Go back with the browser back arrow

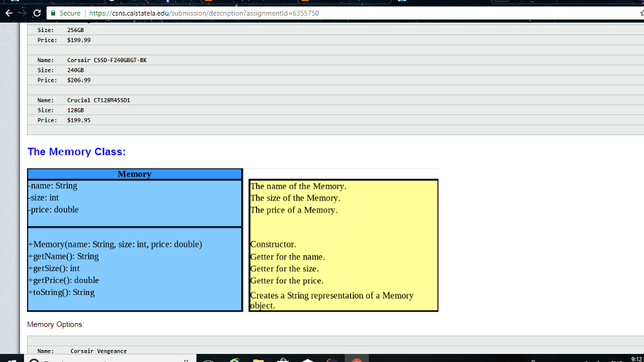coord(9,13)
